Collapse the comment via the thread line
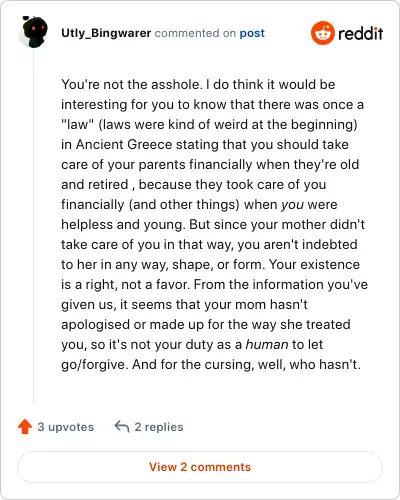 click(33, 227)
